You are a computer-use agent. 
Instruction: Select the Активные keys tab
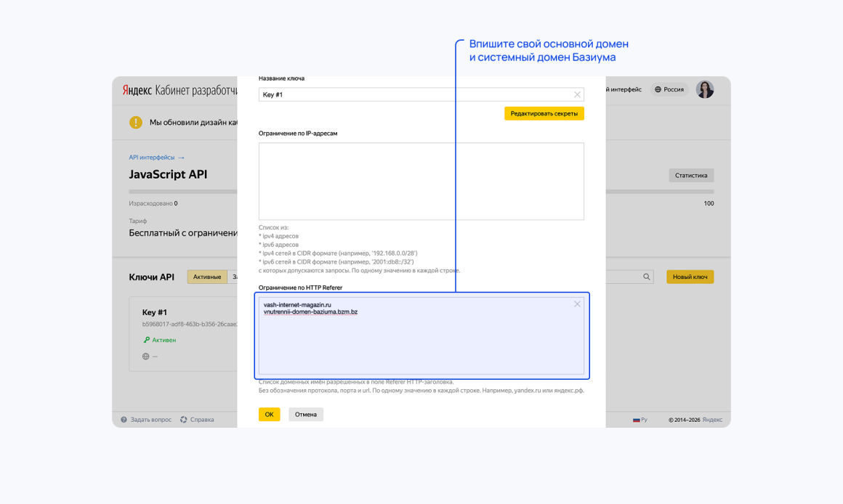point(207,277)
